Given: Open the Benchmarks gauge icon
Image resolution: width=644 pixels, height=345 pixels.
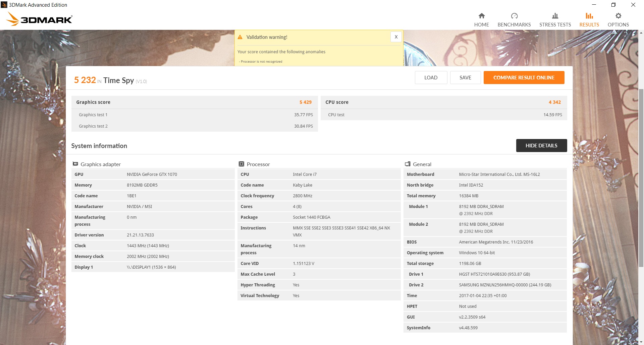Looking at the screenshot, I should 514,16.
